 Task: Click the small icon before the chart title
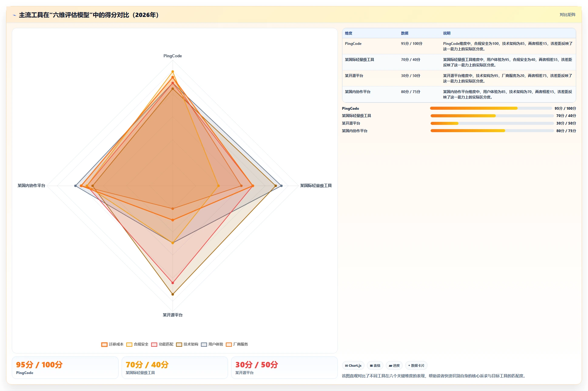(14, 15)
